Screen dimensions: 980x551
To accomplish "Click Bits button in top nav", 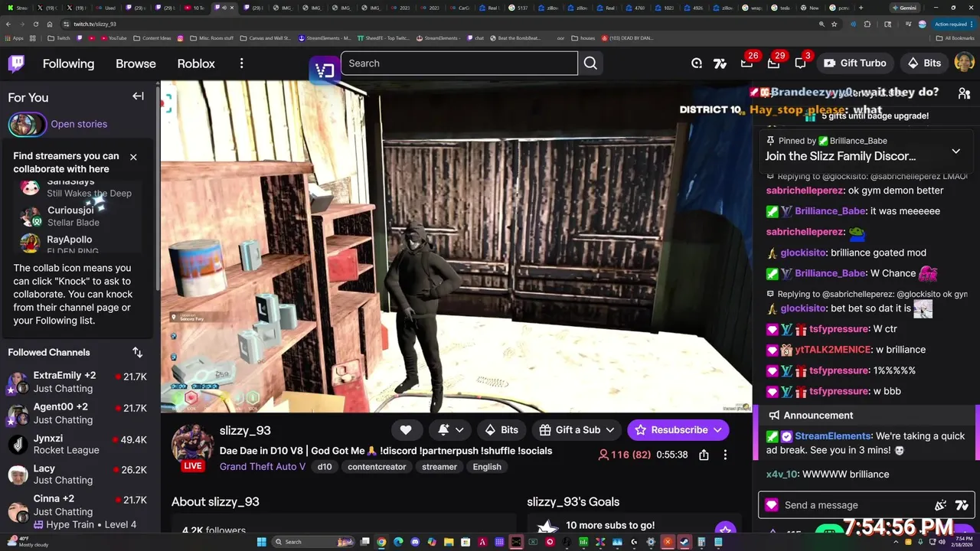I will pos(924,64).
